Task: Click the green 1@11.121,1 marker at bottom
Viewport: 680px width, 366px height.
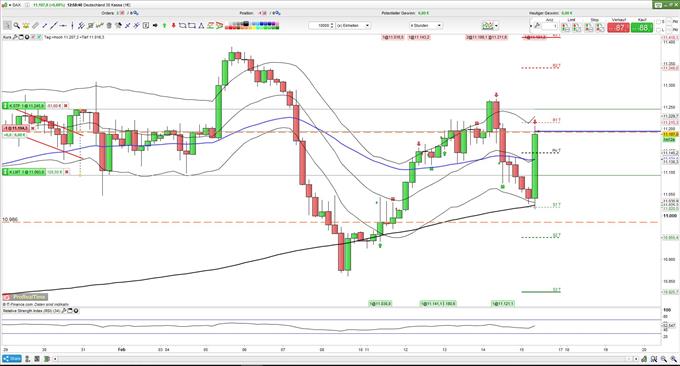Action: click(x=502, y=304)
